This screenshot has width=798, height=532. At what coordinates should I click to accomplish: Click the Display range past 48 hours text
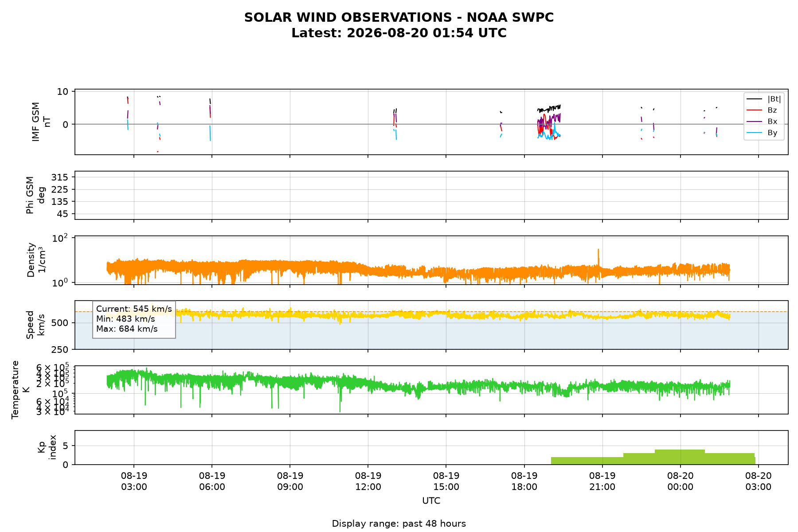click(x=399, y=524)
